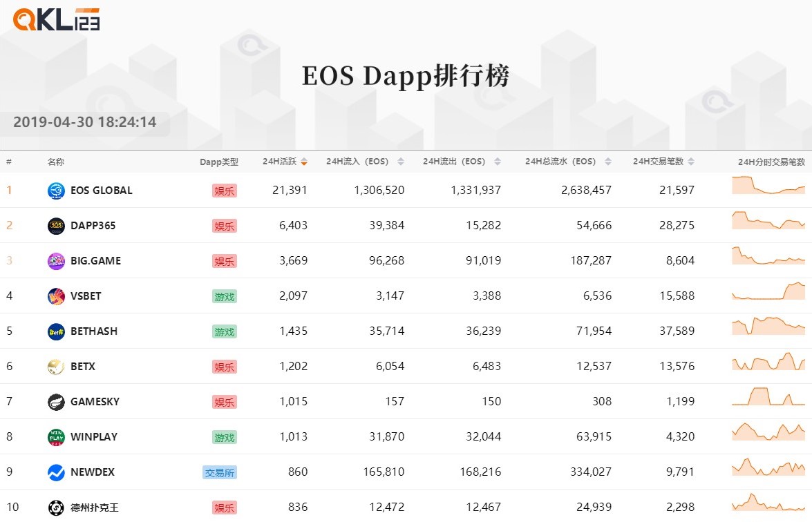The height and width of the screenshot is (522, 812).
Task: Click the 24H分时交易笔数 column header
Action: [772, 162]
